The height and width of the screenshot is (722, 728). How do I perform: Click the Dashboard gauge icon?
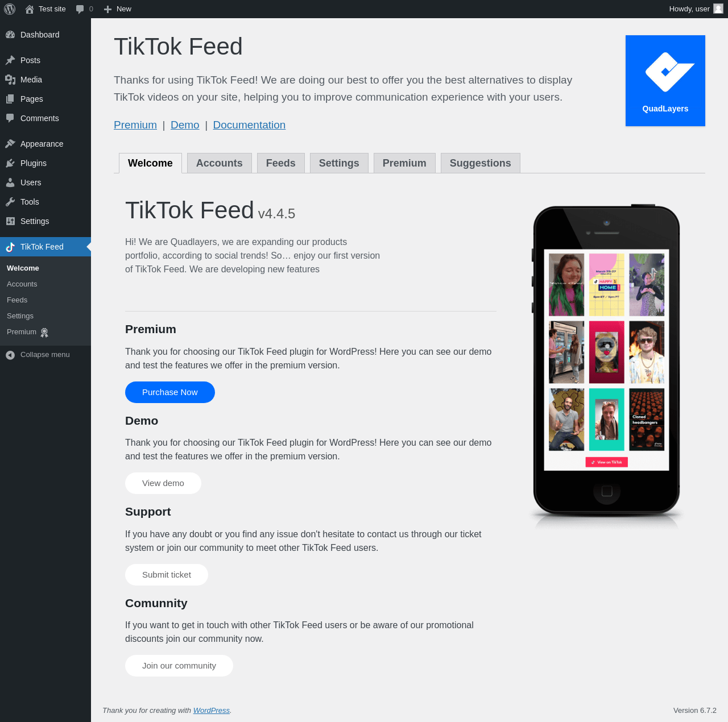10,35
